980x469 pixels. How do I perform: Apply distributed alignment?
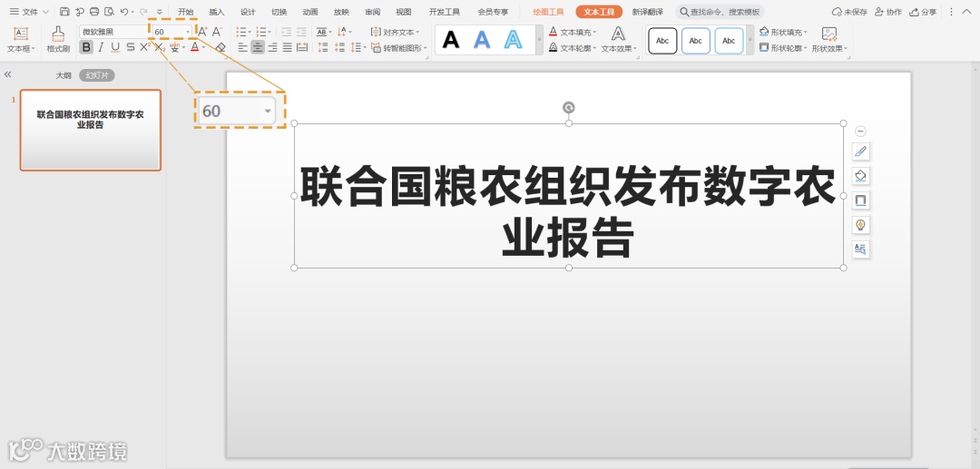(302, 47)
